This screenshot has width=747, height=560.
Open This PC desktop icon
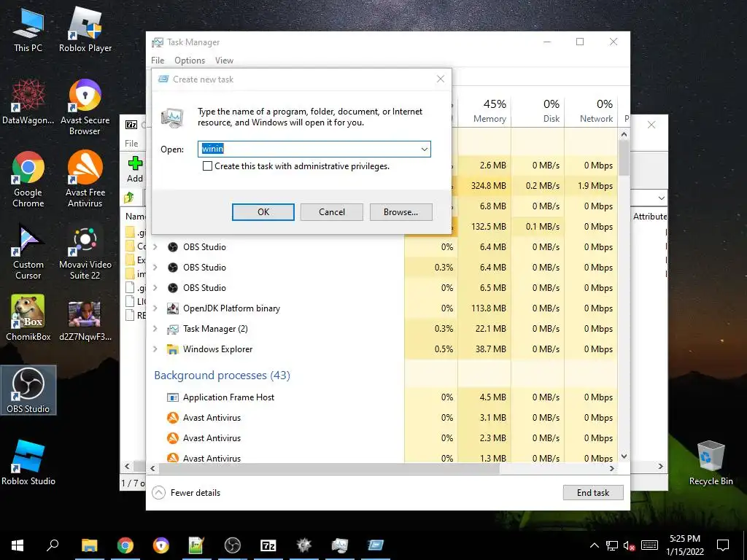[x=28, y=31]
